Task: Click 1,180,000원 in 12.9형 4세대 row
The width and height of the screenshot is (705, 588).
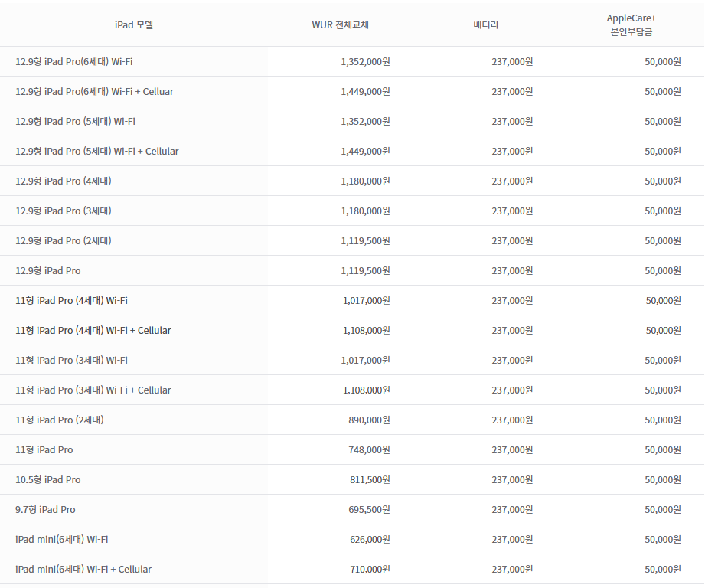Action: click(366, 181)
